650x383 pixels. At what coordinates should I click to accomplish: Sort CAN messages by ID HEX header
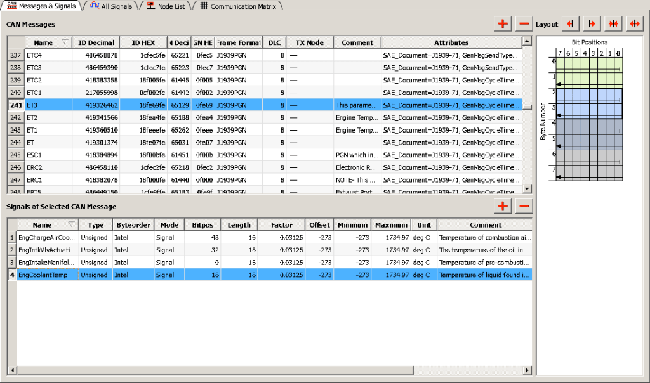coord(143,42)
